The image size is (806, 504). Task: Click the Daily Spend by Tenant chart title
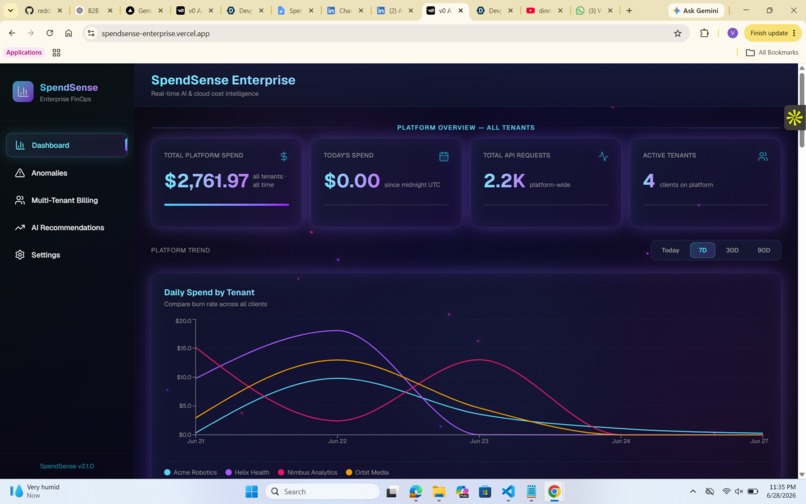tap(209, 292)
